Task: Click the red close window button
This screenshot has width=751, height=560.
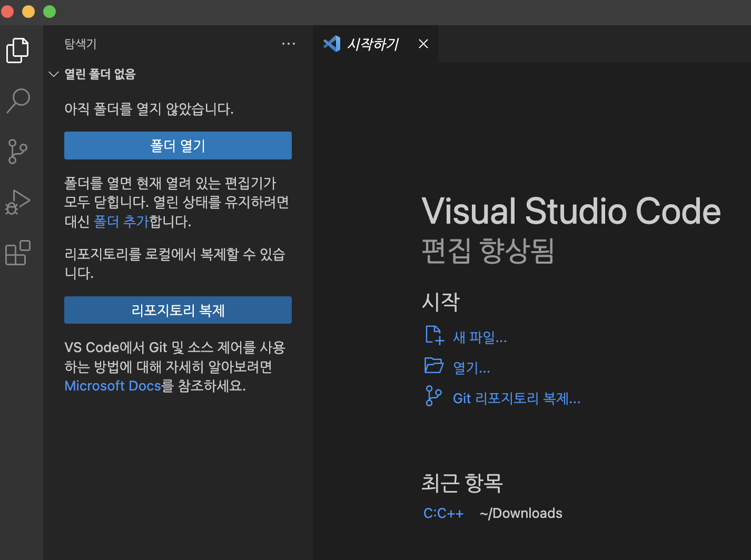Action: [x=7, y=12]
